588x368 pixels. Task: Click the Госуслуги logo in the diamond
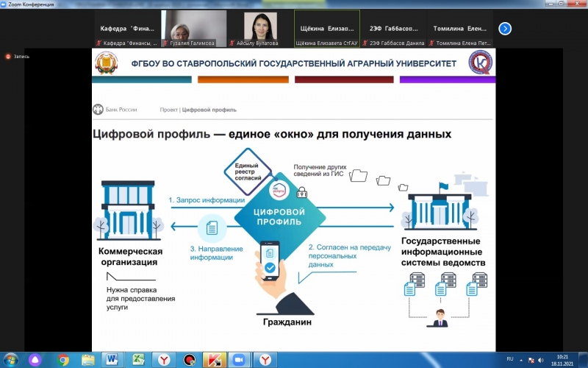[279, 191]
